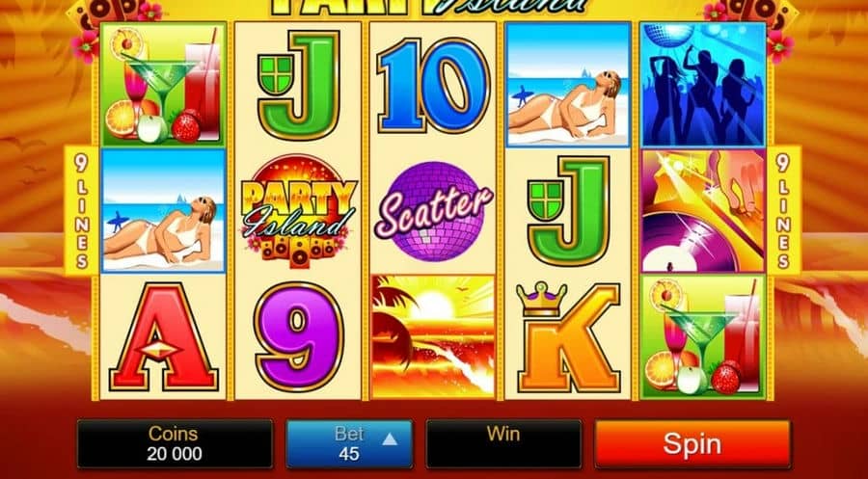The width and height of the screenshot is (868, 479).
Task: Expand the Bet selector arrow
Action: [390, 439]
